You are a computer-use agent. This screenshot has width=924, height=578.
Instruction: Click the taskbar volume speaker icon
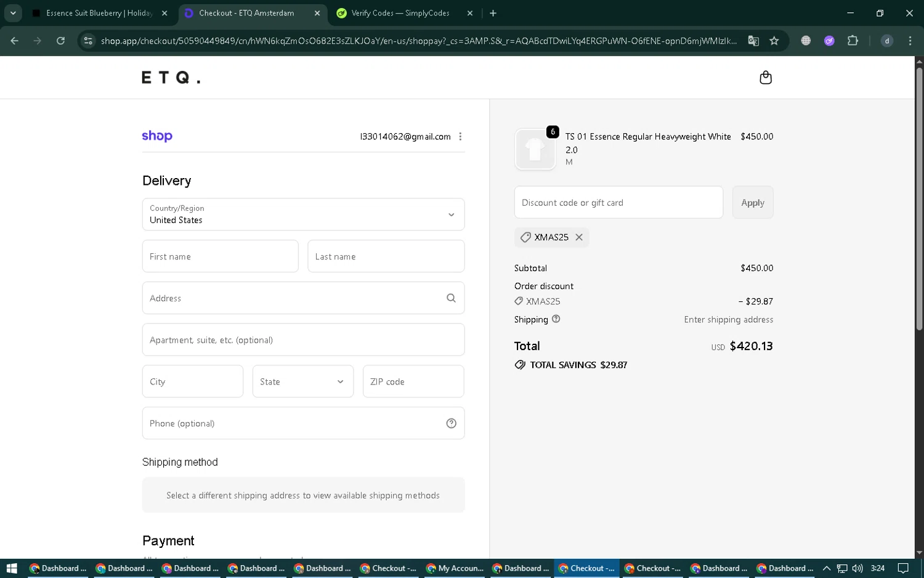pos(857,568)
